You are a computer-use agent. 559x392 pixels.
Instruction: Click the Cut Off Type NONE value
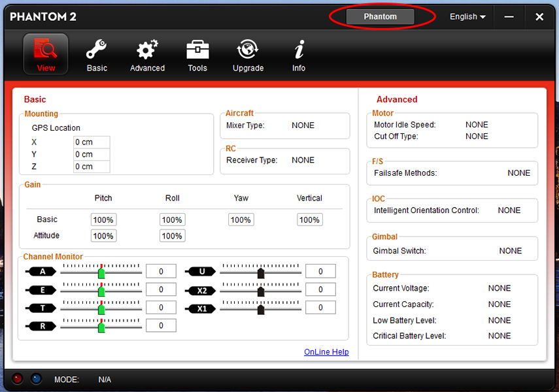click(477, 136)
